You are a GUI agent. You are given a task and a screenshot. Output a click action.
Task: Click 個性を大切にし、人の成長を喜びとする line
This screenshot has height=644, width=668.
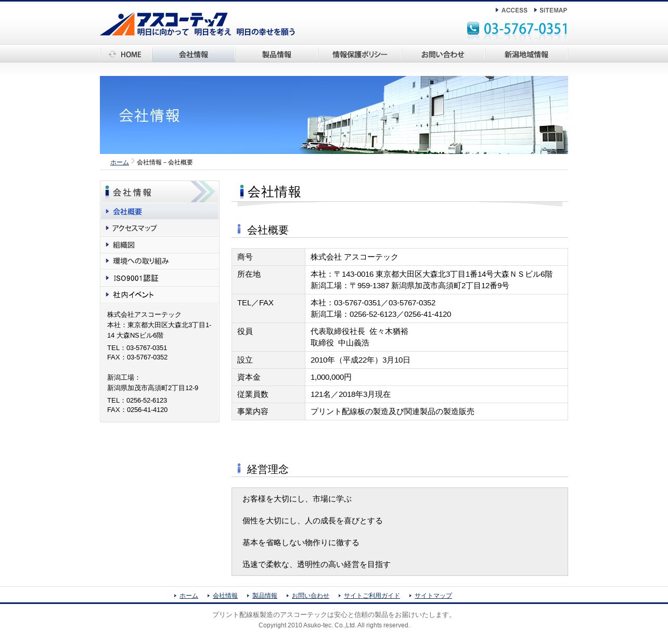click(313, 521)
